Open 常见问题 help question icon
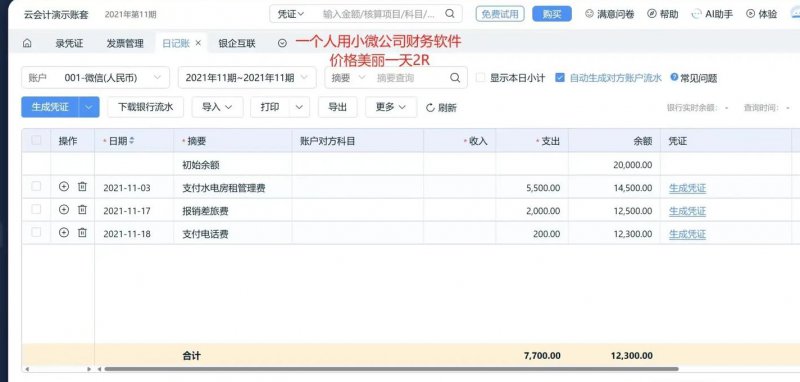Screen dimensions: 800x382 coord(674,77)
